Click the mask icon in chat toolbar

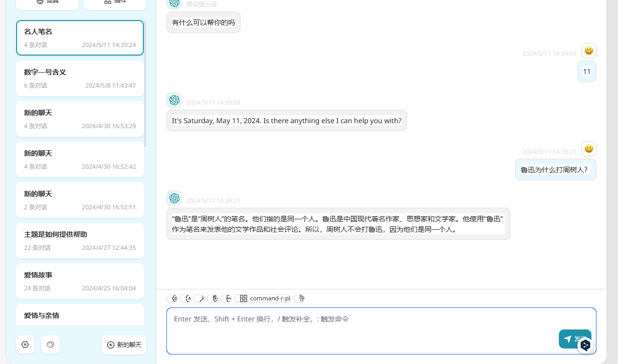click(214, 298)
